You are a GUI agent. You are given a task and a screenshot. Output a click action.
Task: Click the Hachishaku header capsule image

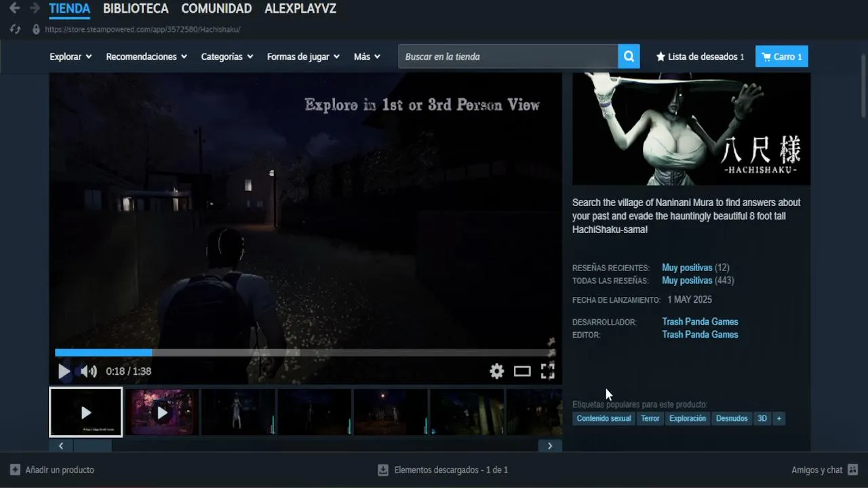coord(691,129)
